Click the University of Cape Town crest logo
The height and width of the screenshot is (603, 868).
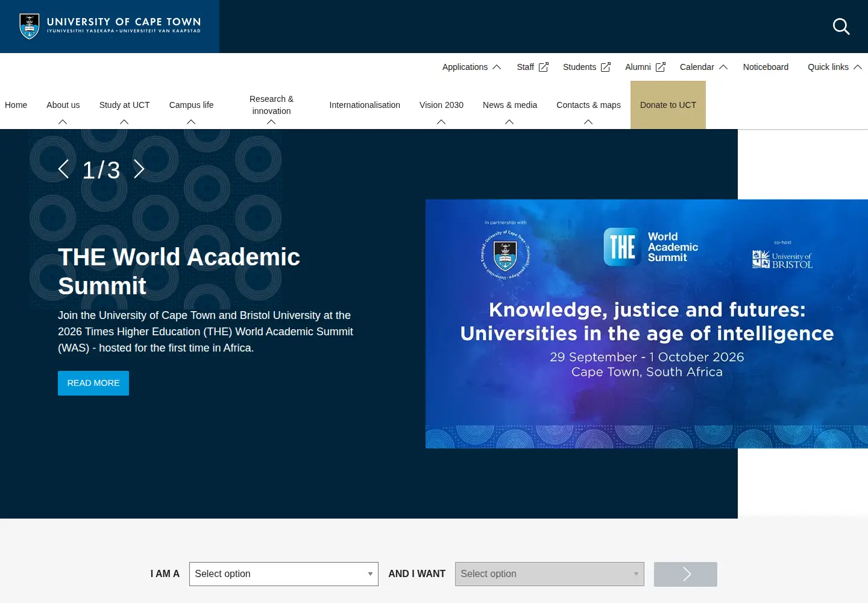coord(30,27)
